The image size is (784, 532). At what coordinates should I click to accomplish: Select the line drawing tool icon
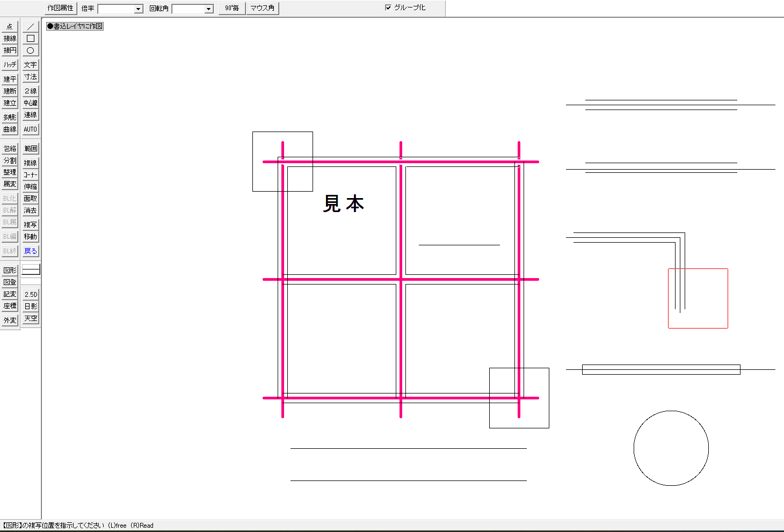coord(31,26)
